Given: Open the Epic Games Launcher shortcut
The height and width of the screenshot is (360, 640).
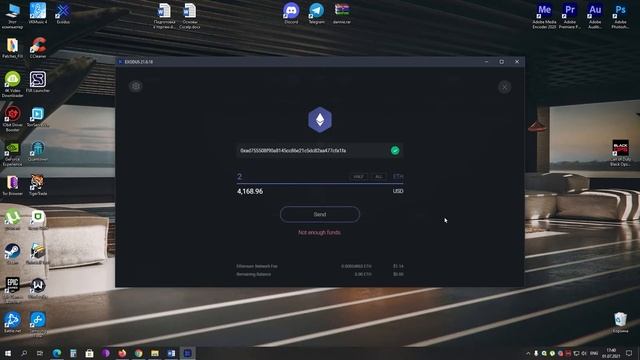Looking at the screenshot, I should 12,290.
